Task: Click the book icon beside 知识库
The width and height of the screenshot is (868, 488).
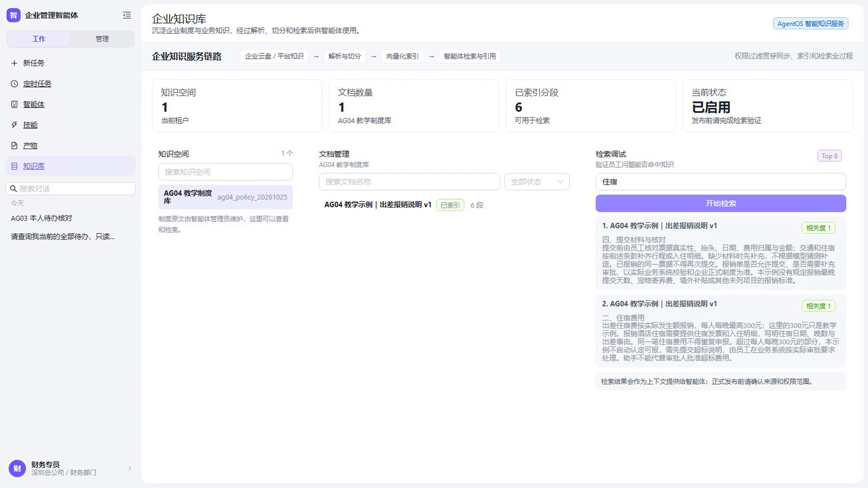Action: tap(14, 166)
